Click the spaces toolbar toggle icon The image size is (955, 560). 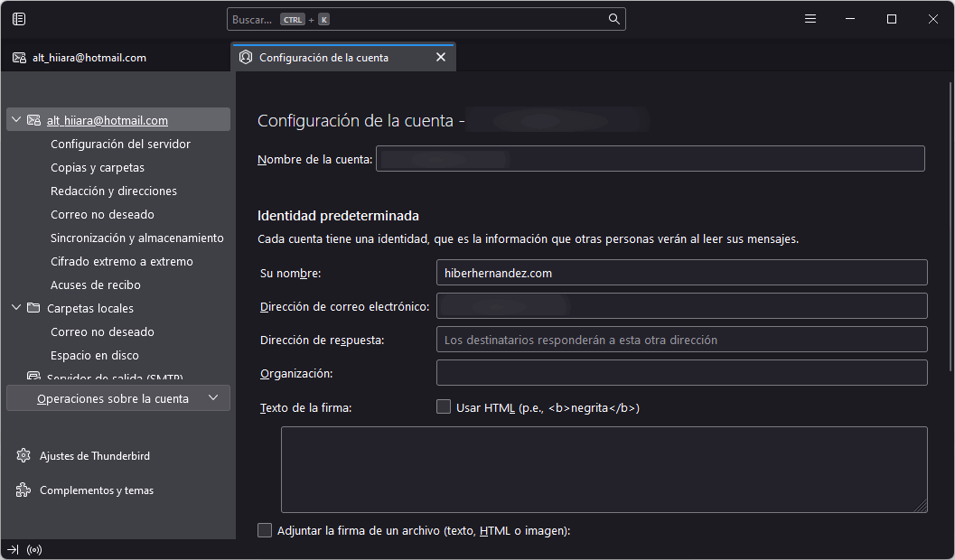(x=19, y=19)
